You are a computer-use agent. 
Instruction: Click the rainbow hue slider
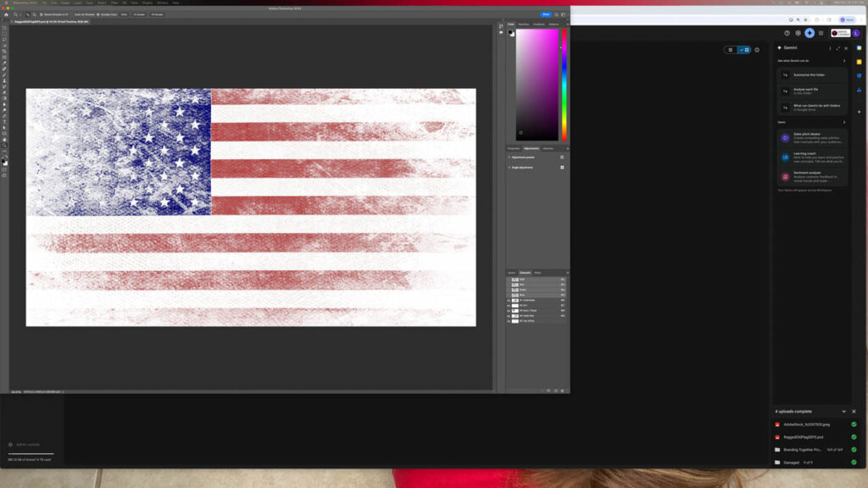coord(564,85)
